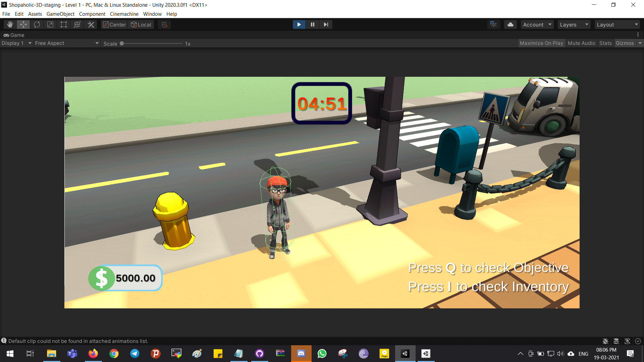The image size is (644, 362).
Task: Select the Rect transform tool
Action: click(x=64, y=24)
